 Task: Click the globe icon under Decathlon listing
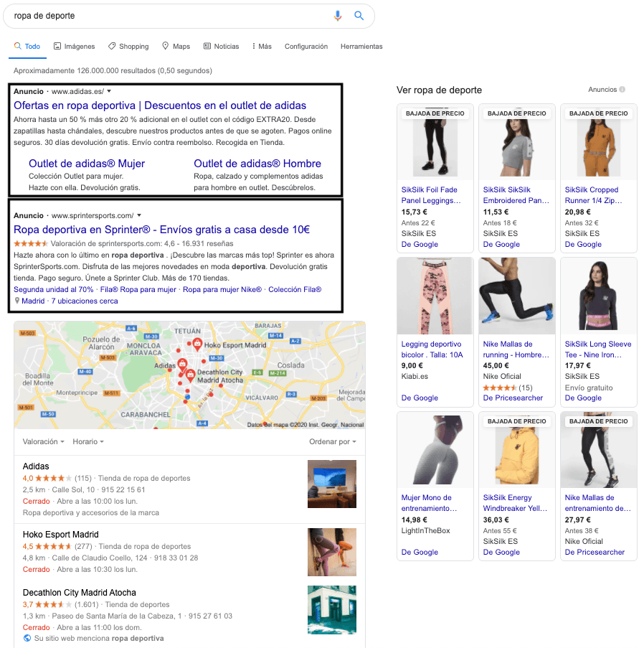pyautogui.click(x=27, y=638)
